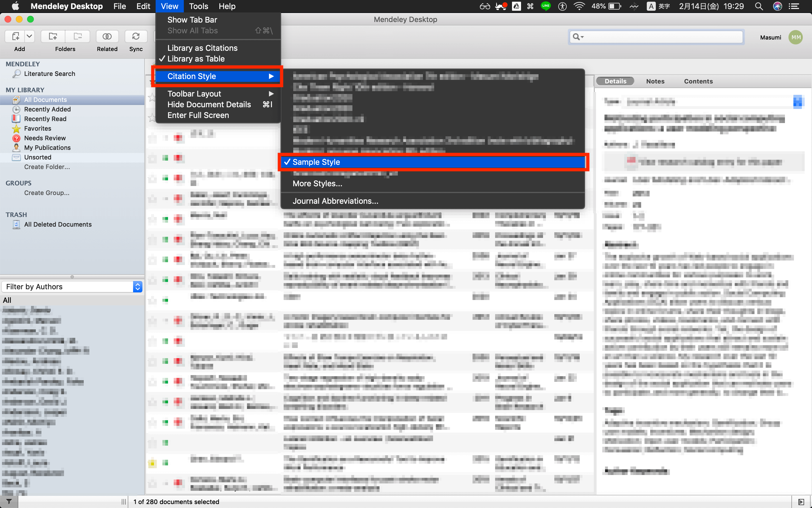Click the Add document icon
Screen dimensions: 812x508
pos(16,36)
